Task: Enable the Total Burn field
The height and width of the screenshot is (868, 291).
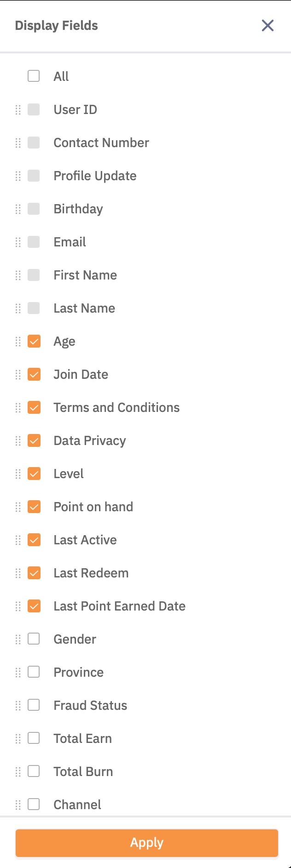Action: click(x=34, y=771)
